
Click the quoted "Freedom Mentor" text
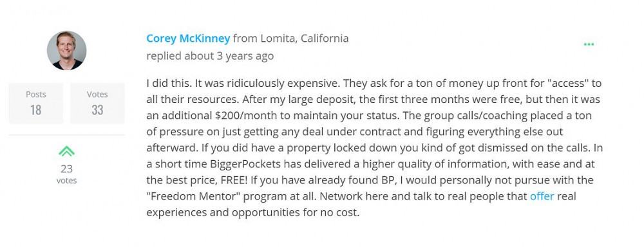coord(193,196)
